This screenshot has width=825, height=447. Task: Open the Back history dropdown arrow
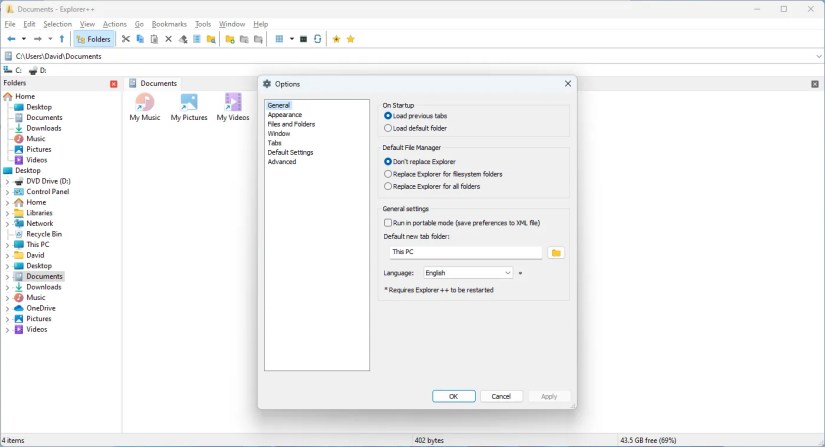(x=24, y=39)
